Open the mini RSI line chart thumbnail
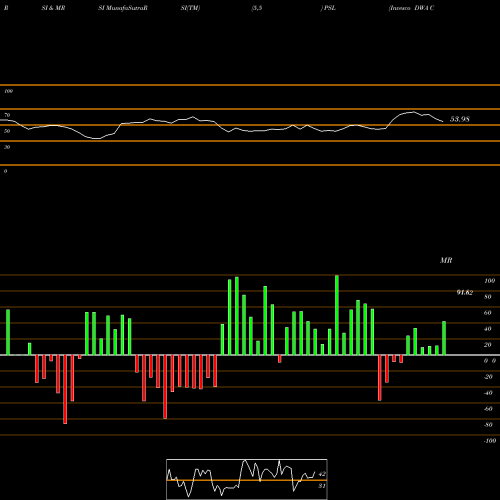This screenshot has height=500, width=500. click(247, 479)
